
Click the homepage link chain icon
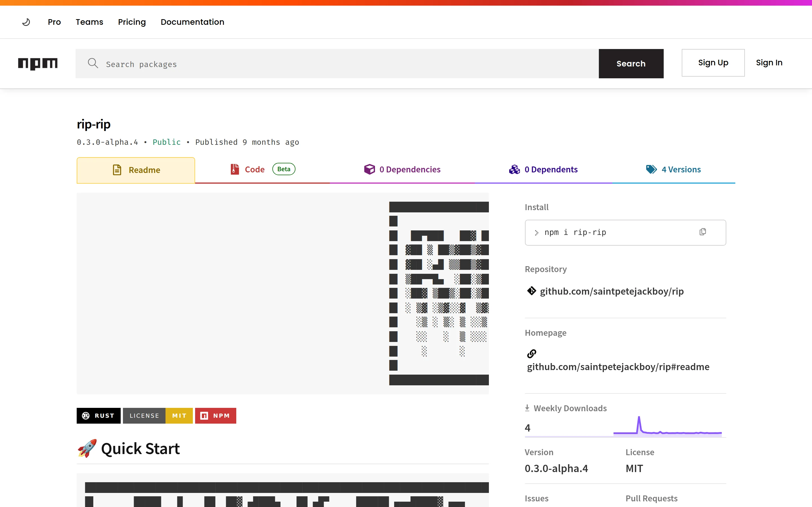(531, 353)
